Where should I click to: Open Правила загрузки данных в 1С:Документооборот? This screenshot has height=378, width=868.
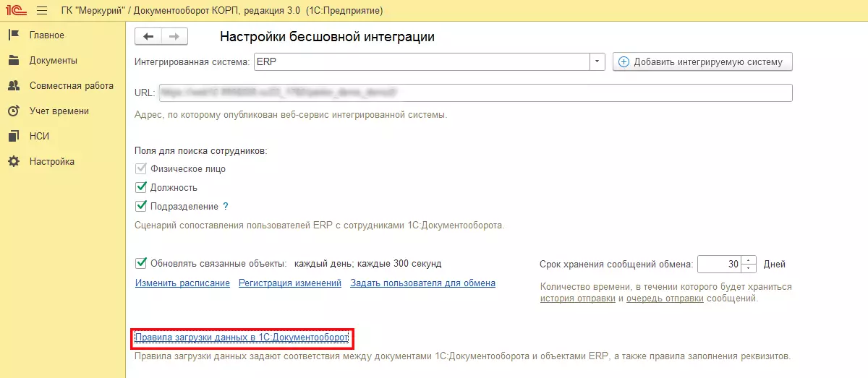point(242,338)
